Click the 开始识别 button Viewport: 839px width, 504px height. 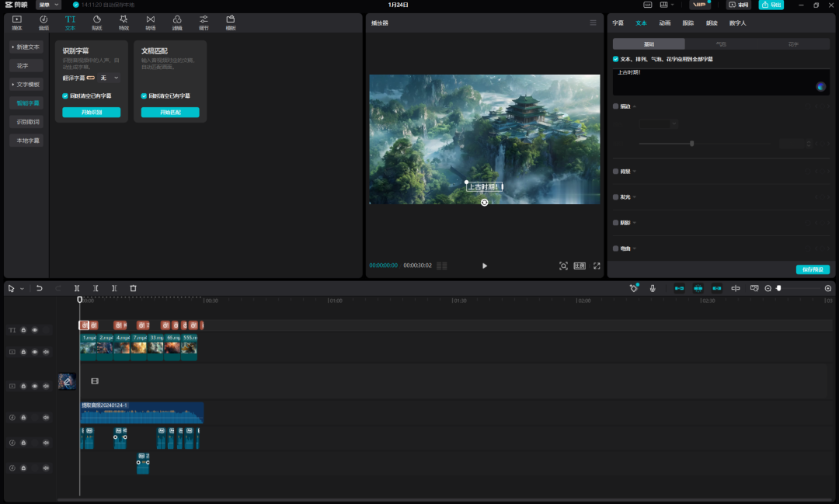coord(92,113)
